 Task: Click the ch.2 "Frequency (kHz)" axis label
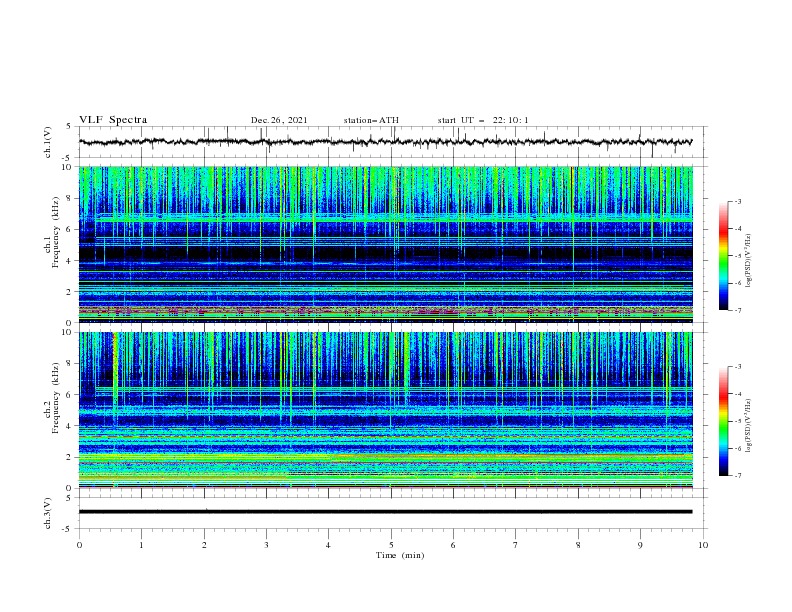click(56, 398)
